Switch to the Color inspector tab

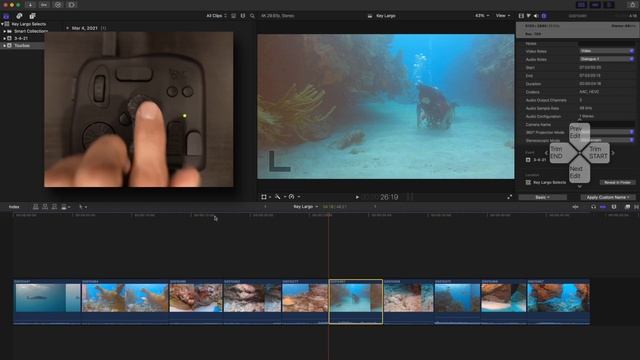click(x=529, y=16)
